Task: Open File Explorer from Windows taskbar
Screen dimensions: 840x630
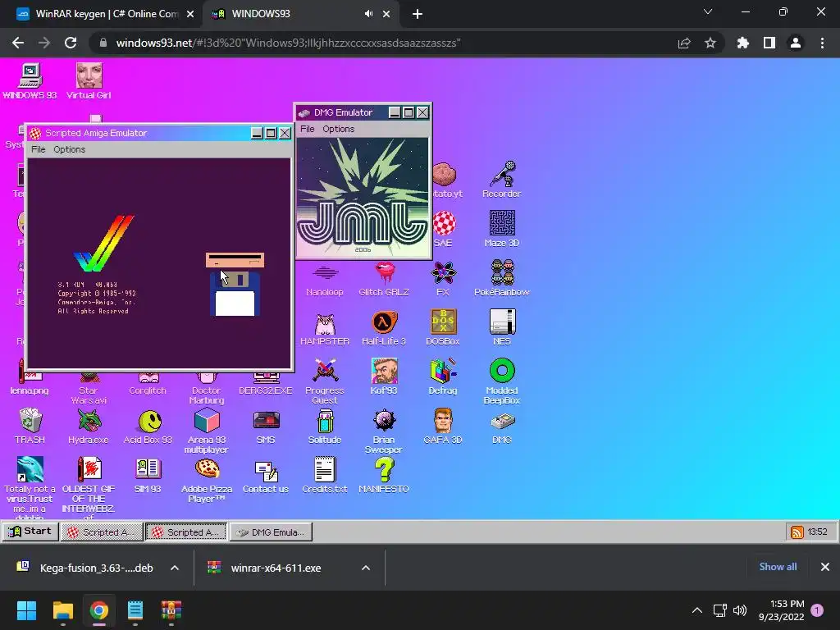Action: click(62, 610)
